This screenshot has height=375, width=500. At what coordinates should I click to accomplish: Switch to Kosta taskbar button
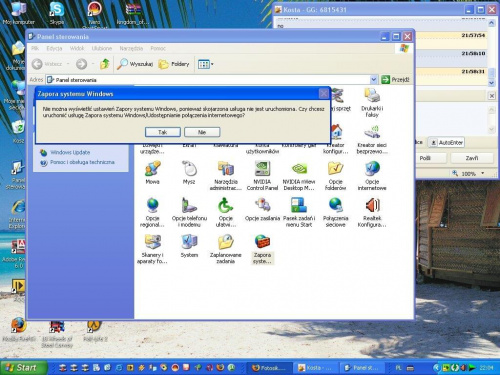coord(315,368)
